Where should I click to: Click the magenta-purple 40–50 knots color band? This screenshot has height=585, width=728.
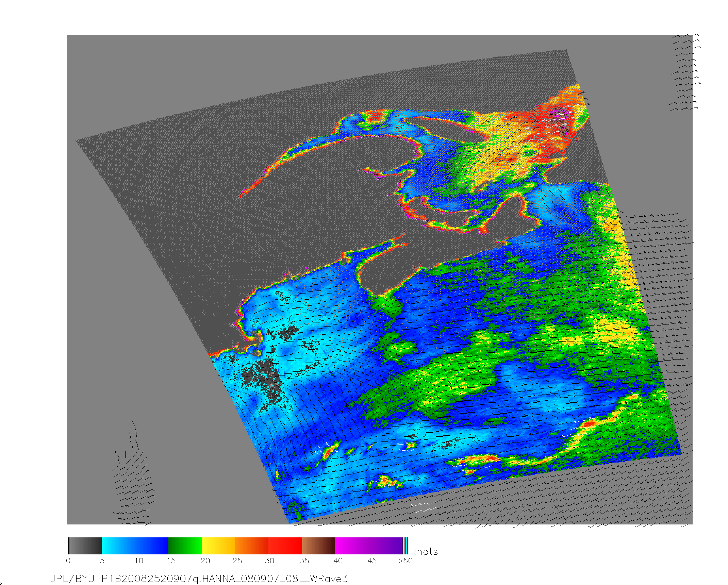[x=369, y=546]
